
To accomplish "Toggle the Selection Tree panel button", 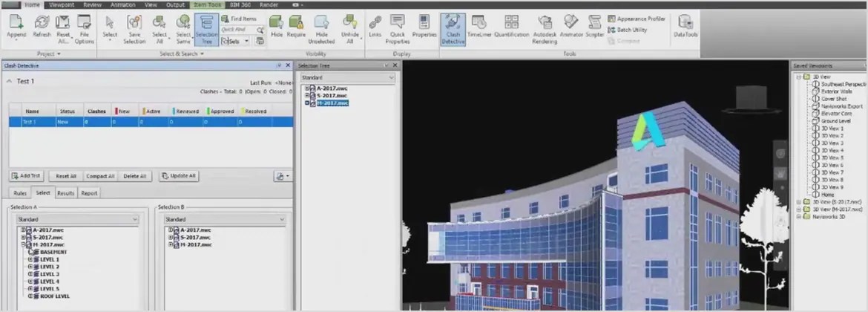I will [x=206, y=29].
